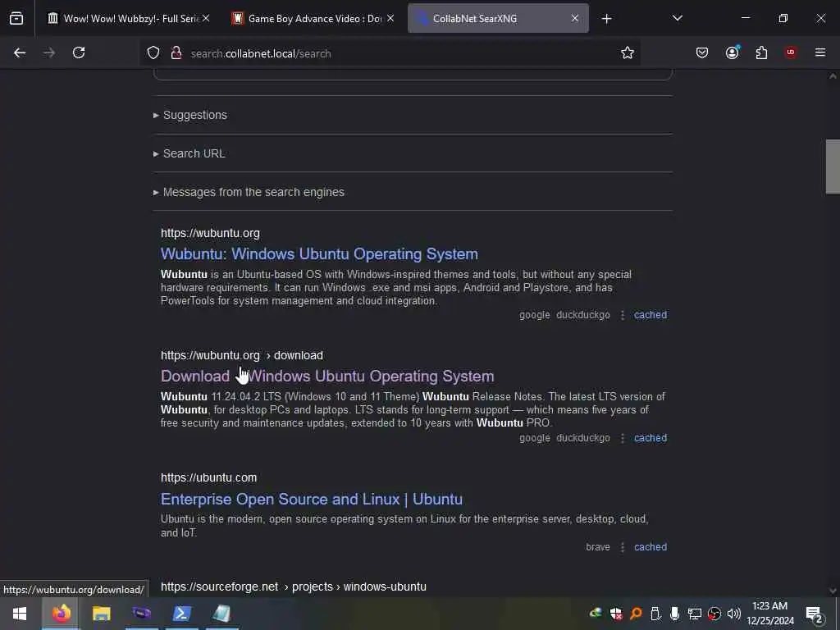
Task: Open the sourceforge.net windows-ubuntu URL line
Action: tap(294, 587)
